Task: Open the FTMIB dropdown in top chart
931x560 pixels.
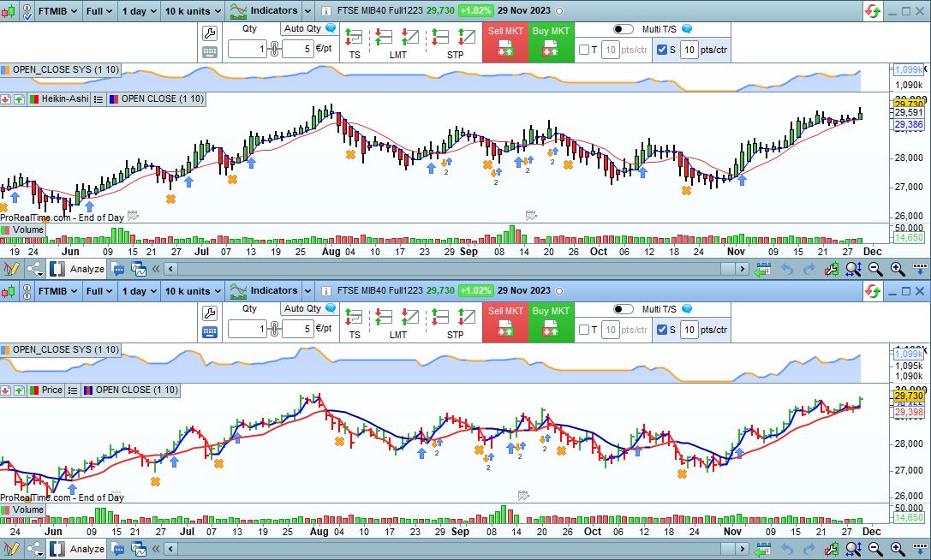Action: (57, 10)
